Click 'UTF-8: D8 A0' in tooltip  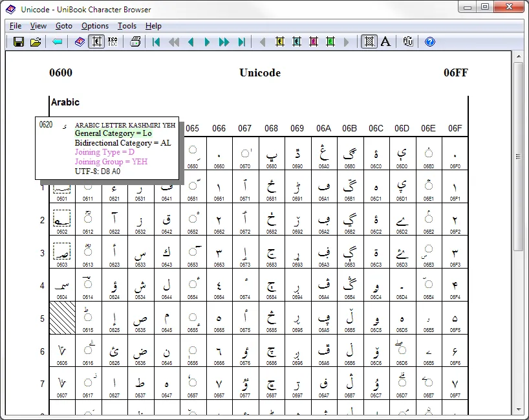tap(98, 171)
